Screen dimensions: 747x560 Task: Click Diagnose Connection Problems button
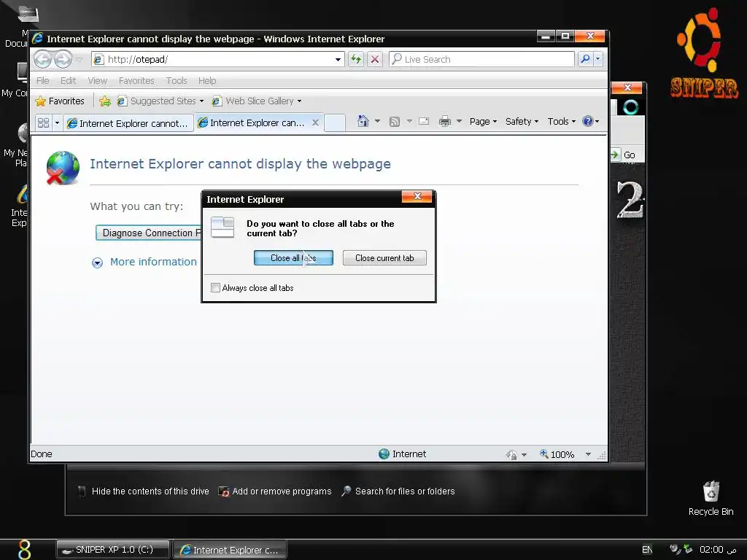(x=149, y=233)
